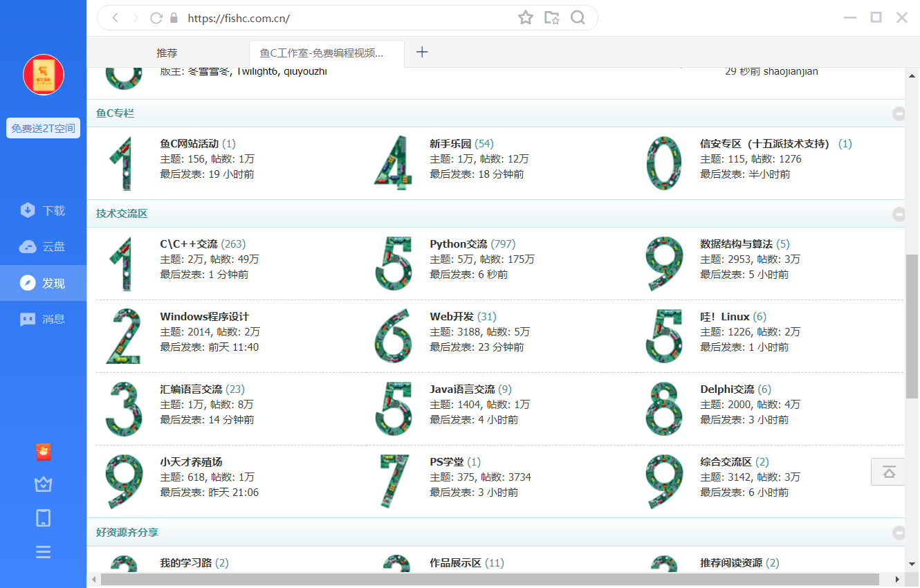Open the 小天才养殖场 forum link
The width and height of the screenshot is (920, 588).
(192, 462)
